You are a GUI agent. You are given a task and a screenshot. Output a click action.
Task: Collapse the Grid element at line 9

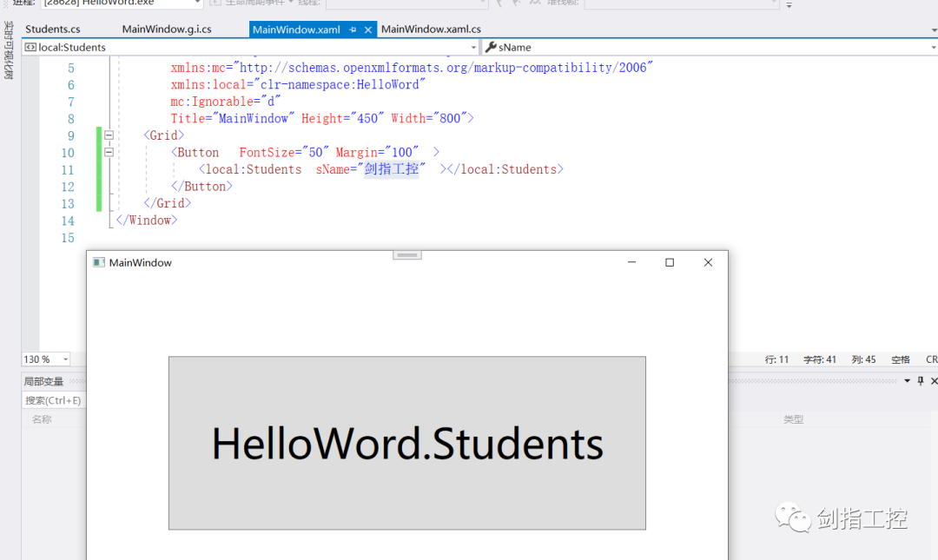(109, 135)
